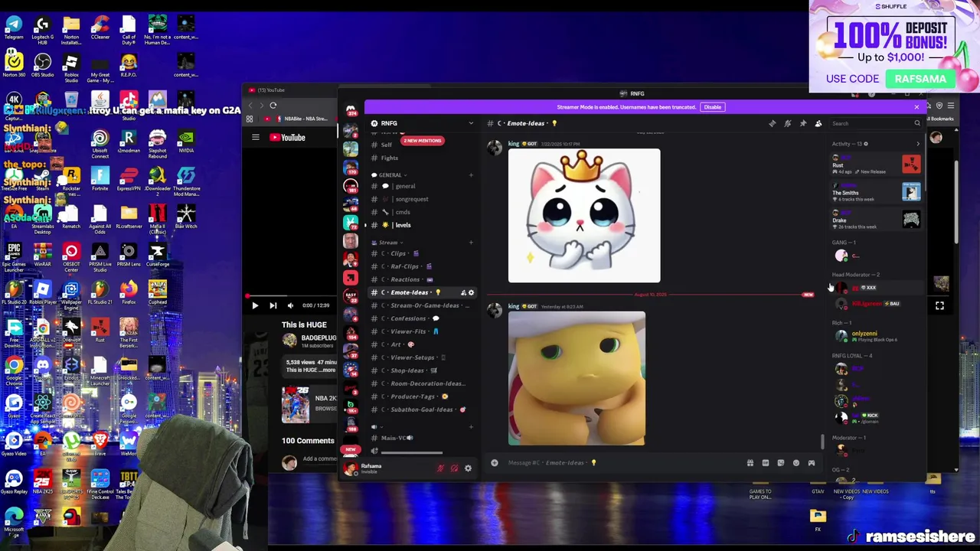Open the Viewer-Fits channel
The image size is (980, 551).
point(422,331)
